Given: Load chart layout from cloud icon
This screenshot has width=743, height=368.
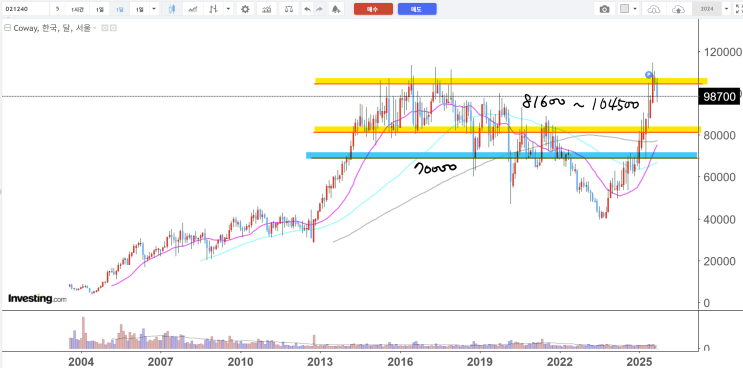Looking at the screenshot, I should (x=653, y=9).
